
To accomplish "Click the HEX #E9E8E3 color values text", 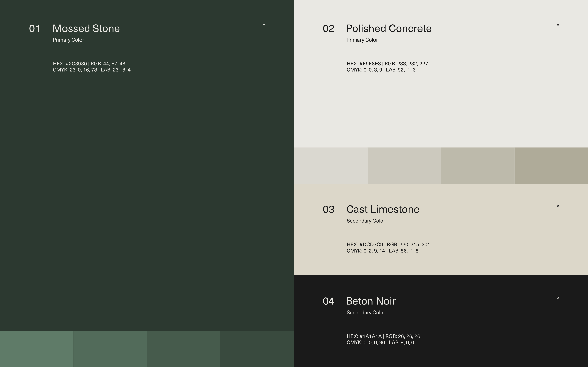I will pyautogui.click(x=387, y=67).
